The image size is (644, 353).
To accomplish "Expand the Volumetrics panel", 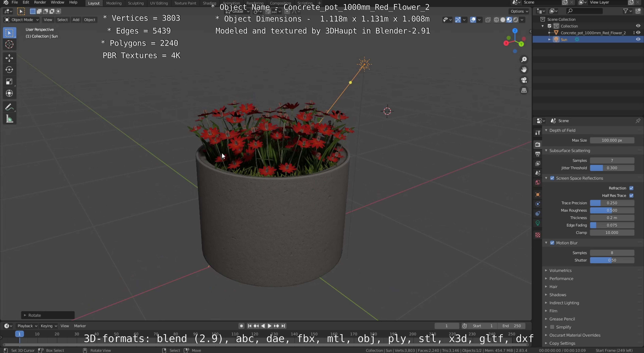I will coord(560,271).
